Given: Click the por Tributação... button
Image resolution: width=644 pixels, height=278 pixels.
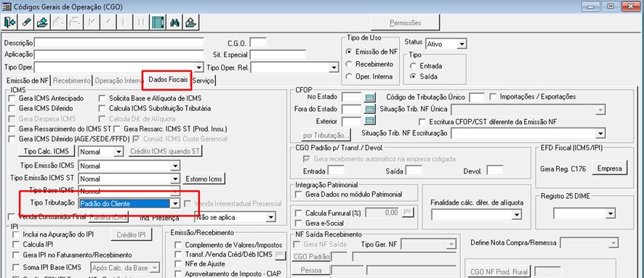Looking at the screenshot, I should pos(326,134).
